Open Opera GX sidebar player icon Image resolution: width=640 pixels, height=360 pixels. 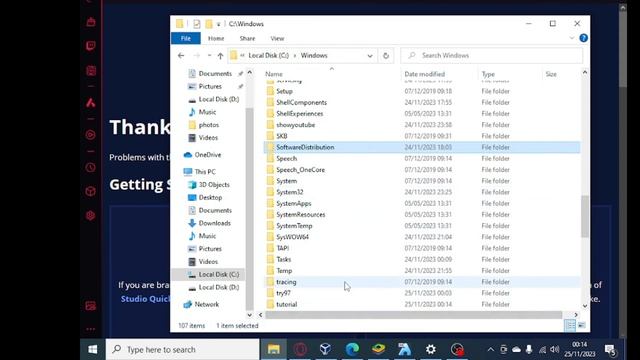pos(91,135)
